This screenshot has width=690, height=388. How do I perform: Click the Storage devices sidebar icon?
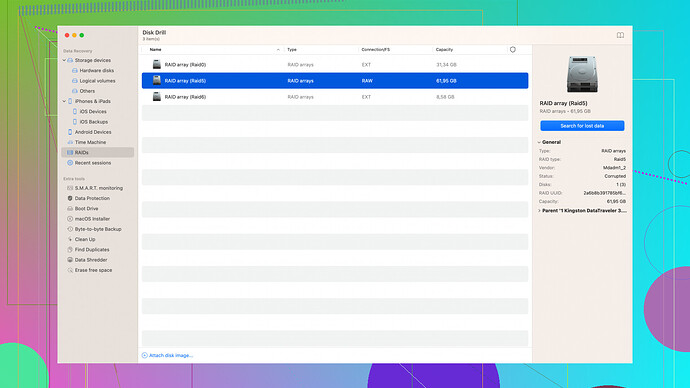[x=70, y=60]
